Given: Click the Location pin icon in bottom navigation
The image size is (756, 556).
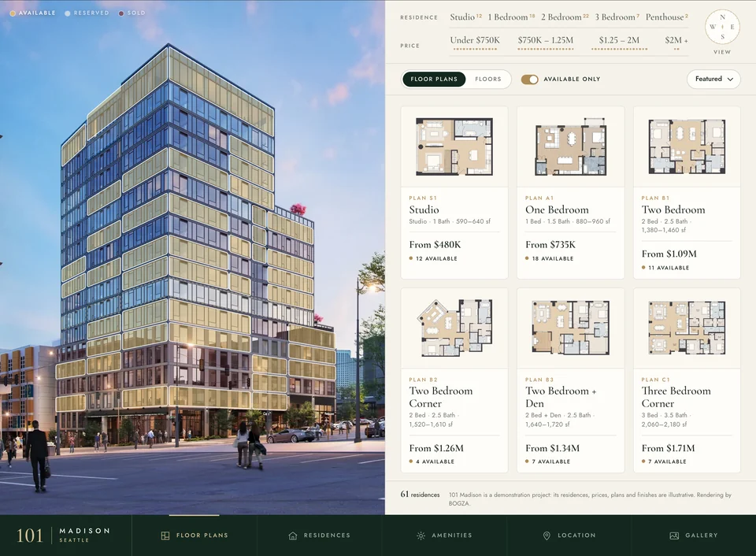Looking at the screenshot, I should tap(547, 536).
